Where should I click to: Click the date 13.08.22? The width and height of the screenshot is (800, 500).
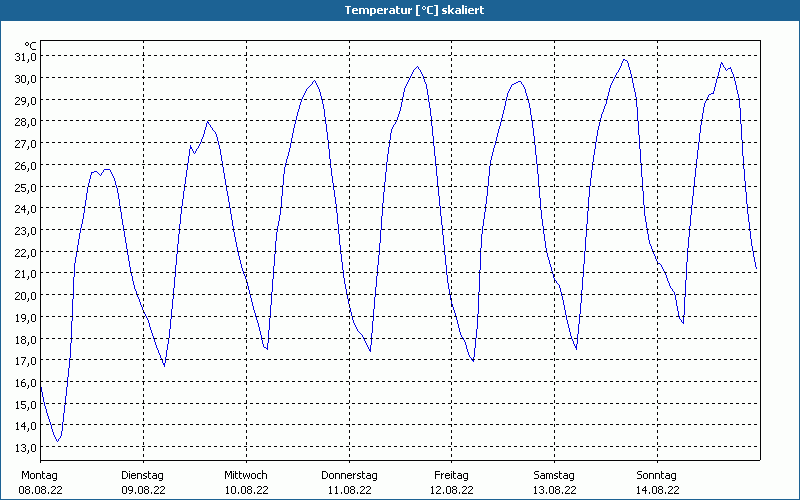tap(555, 491)
